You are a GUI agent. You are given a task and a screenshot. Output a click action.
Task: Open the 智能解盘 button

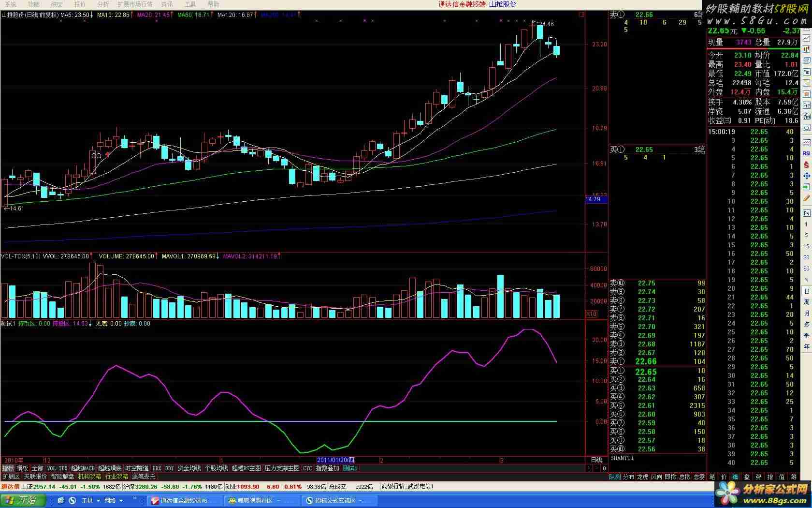[63, 477]
